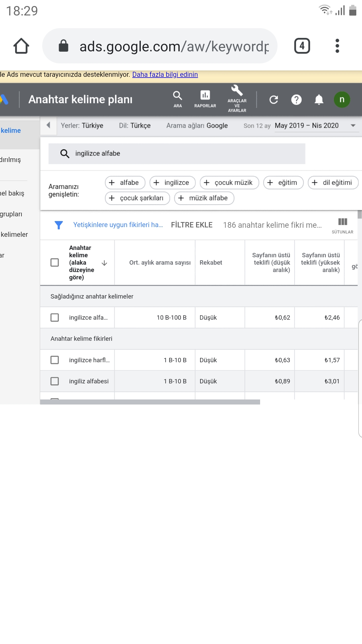
Task: Check the 'ingilizce harfl...' row checkbox
Action: [55, 360]
